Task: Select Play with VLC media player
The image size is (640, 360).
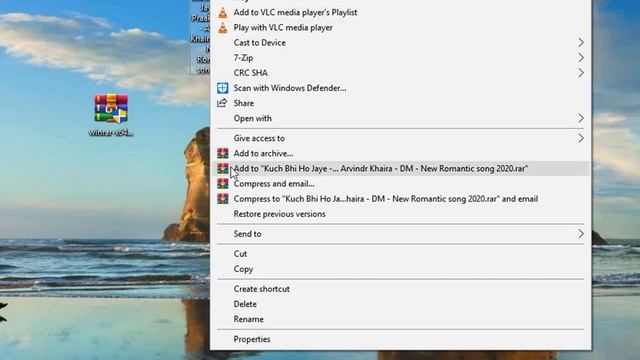Action: coord(283,28)
